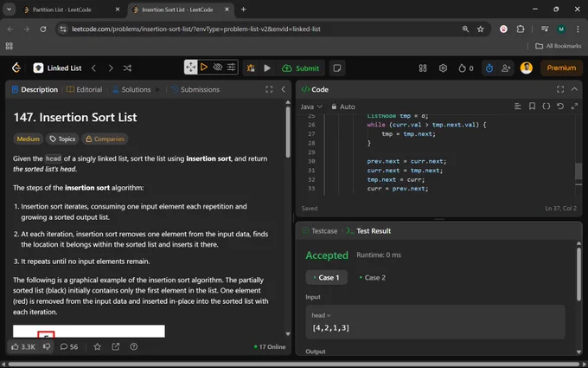Open browser extensions puzzle icon
The width and height of the screenshot is (588, 368).
[521, 29]
